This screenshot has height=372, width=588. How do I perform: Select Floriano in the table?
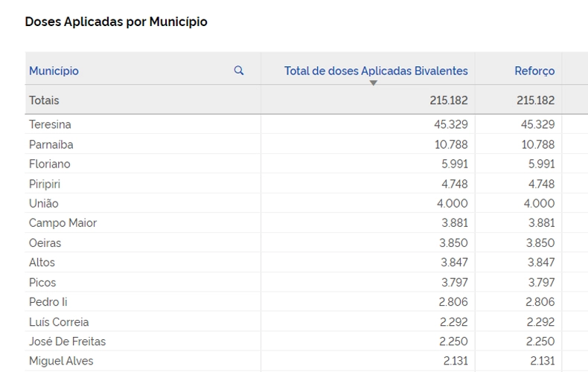50,164
